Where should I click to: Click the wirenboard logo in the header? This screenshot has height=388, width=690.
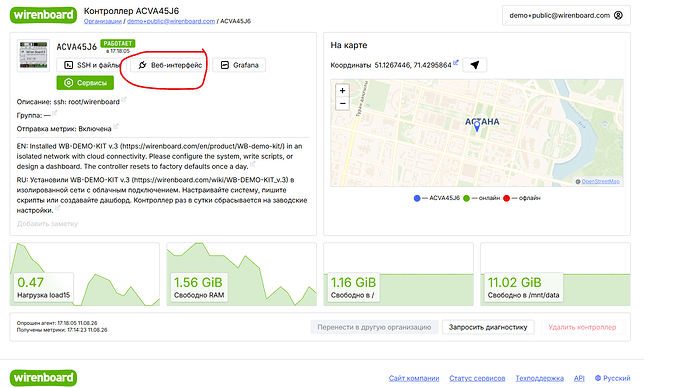[43, 15]
